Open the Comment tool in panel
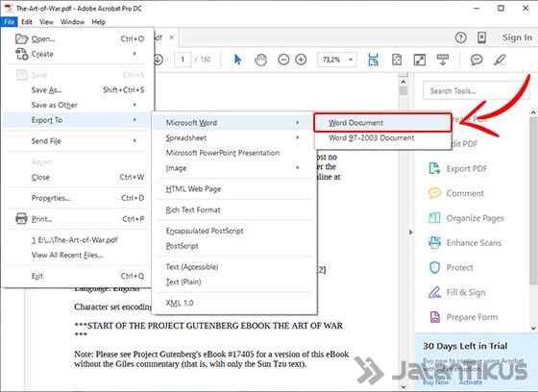 456,193
